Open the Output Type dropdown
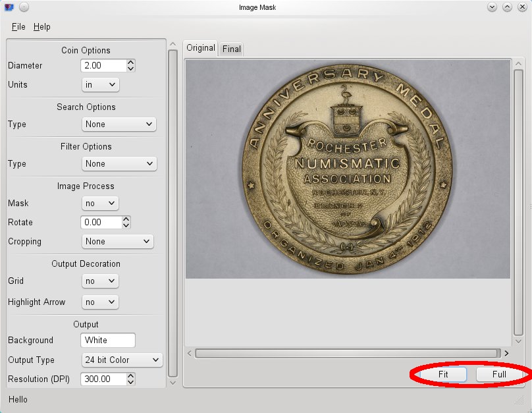The image size is (532, 413). coord(122,360)
